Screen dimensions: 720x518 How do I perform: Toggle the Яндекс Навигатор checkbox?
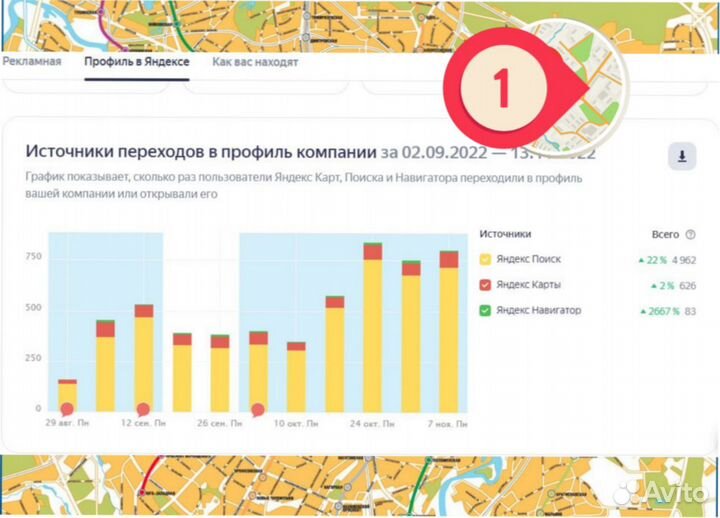485,311
